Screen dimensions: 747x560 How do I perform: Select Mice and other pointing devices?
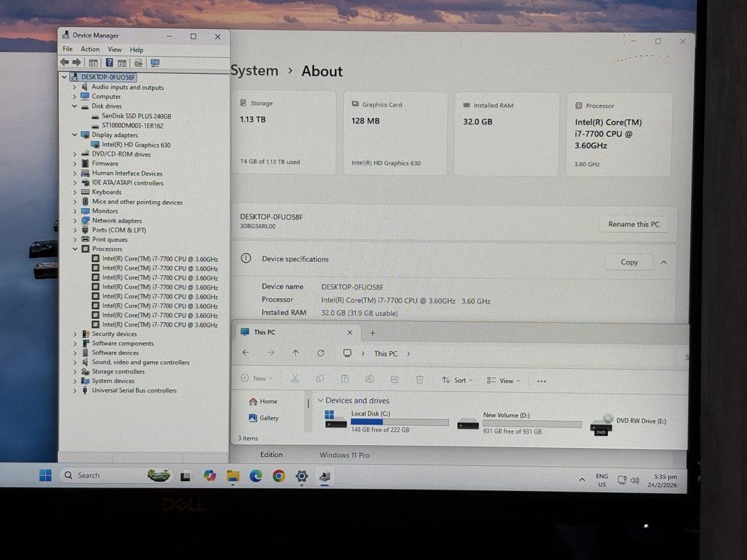click(x=137, y=202)
